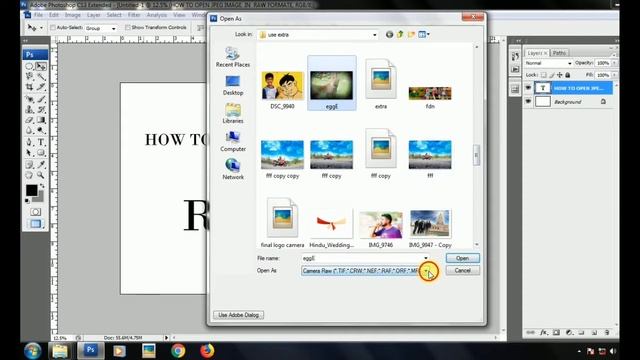Select the Healing Brush tool
The width and height of the screenshot is (640, 360).
coord(29,99)
